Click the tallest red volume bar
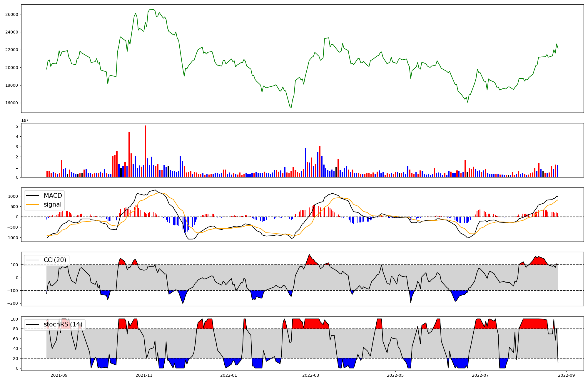The image size is (588, 382). (146, 151)
